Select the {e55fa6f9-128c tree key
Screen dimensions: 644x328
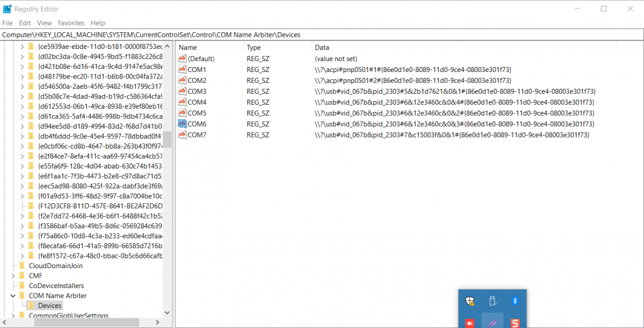pyautogui.click(x=100, y=166)
